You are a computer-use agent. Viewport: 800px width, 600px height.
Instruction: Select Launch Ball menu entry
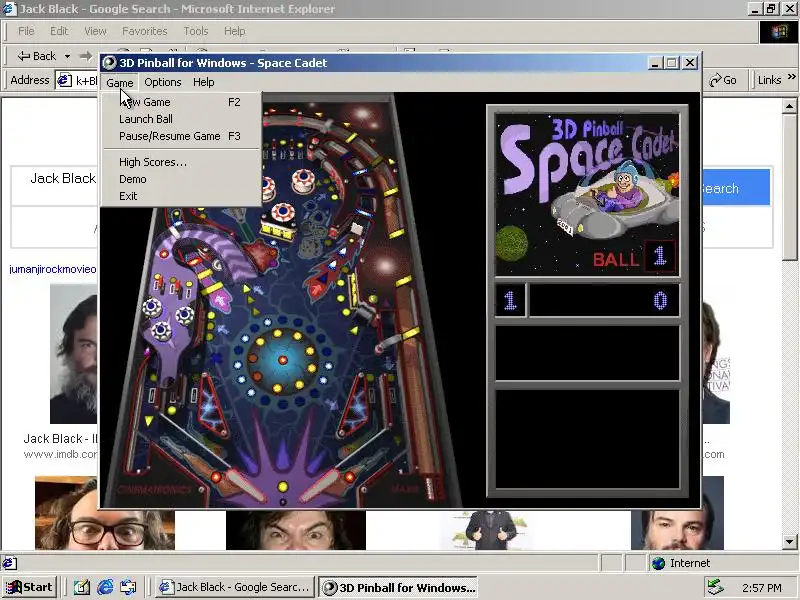tap(182, 119)
